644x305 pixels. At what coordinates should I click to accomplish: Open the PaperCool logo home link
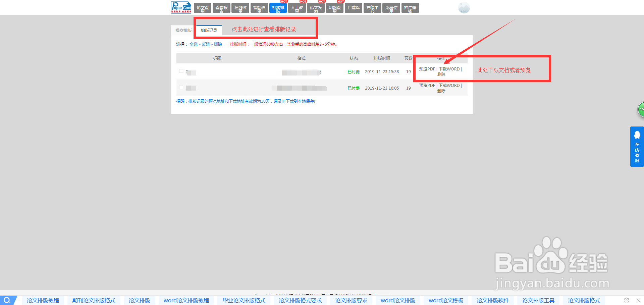[181, 7]
